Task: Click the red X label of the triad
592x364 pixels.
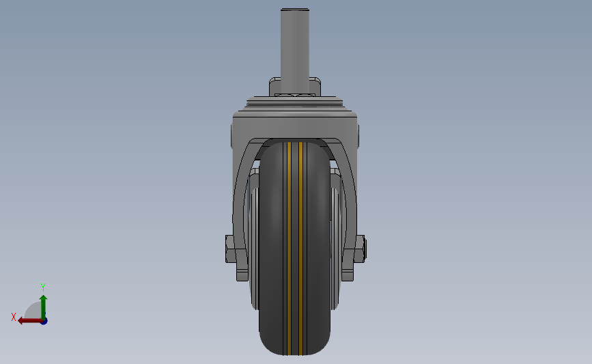Action: pos(14,317)
